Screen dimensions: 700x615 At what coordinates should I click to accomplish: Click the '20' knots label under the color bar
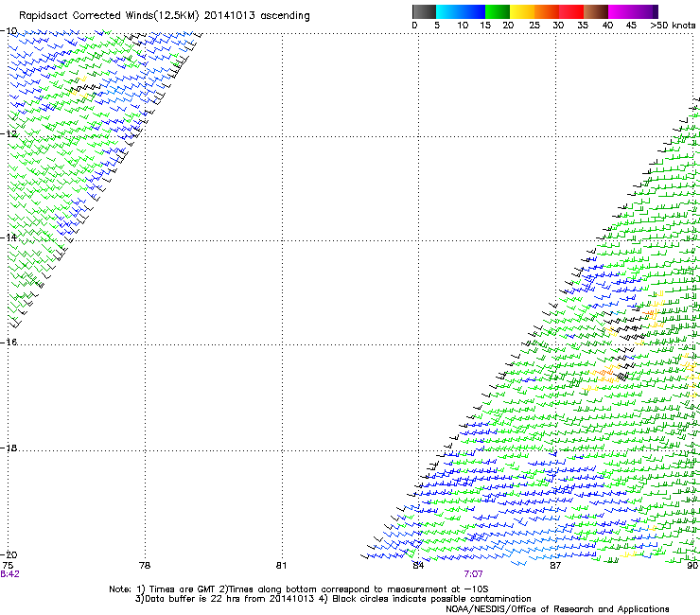point(508,26)
